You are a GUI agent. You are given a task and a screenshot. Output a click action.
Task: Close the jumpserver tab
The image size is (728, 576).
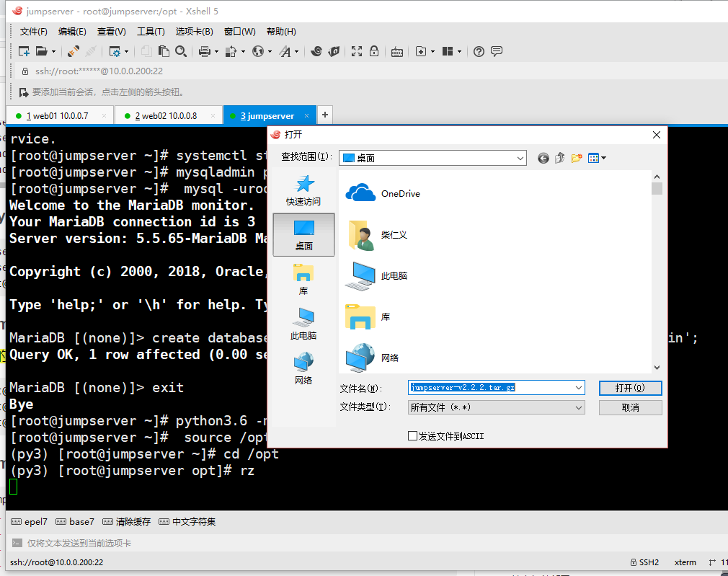(x=306, y=115)
